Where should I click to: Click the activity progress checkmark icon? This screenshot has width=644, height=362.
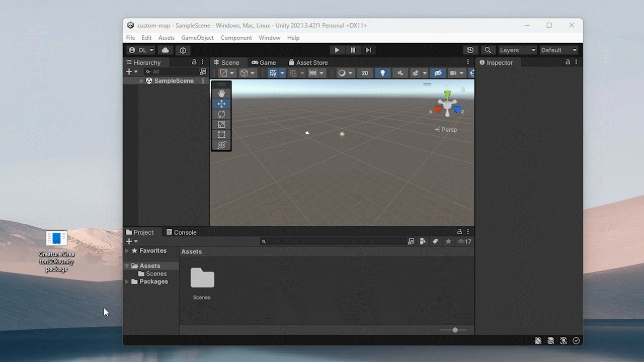(577, 341)
